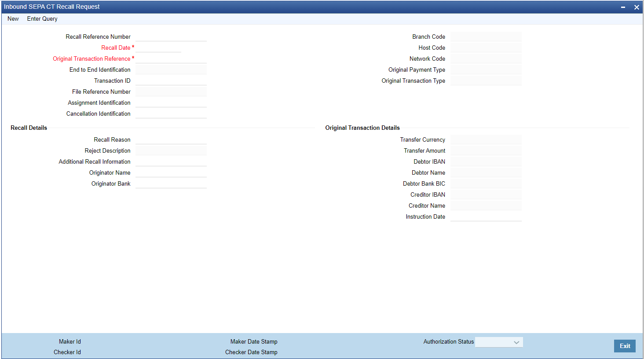Click the Network Code field
The image size is (644, 359).
(486, 59)
